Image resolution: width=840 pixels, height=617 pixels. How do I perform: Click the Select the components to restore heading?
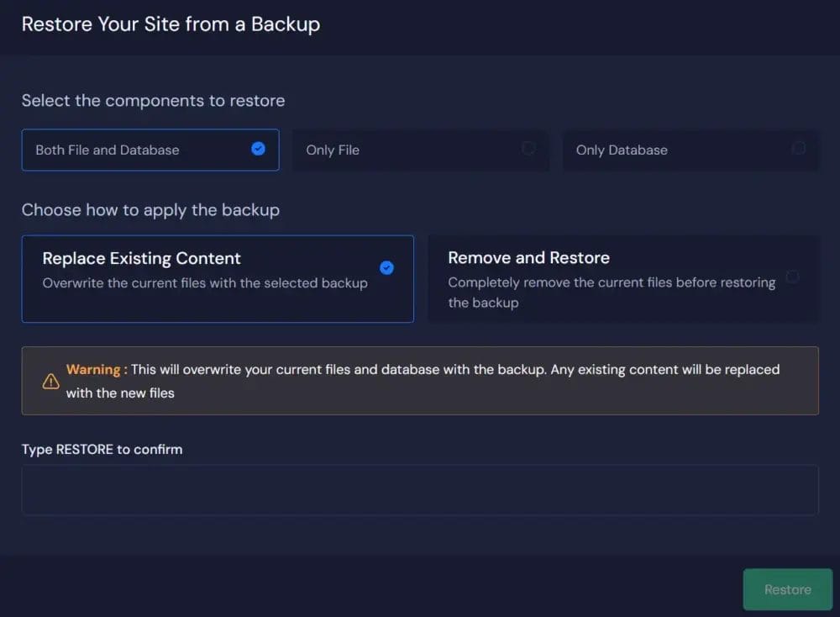click(x=152, y=100)
